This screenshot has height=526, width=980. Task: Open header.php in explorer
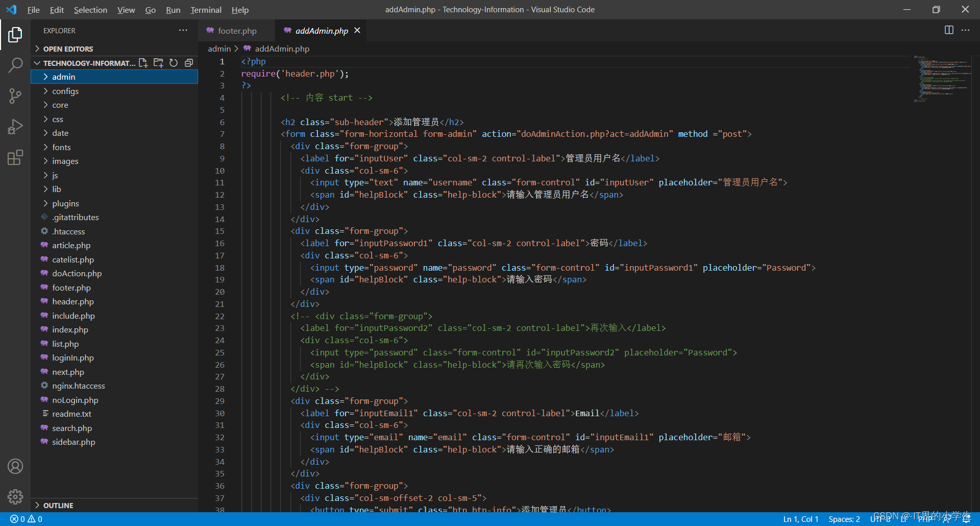[114, 301]
